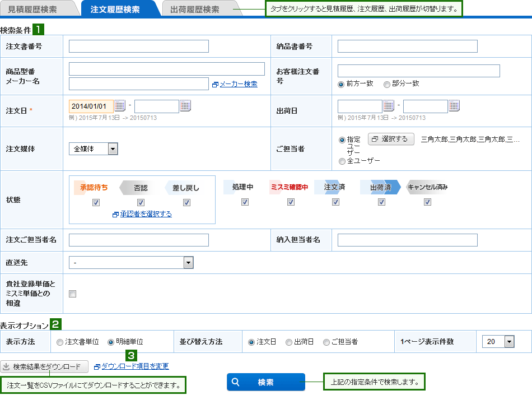Open calendar for shipping start date
This screenshot has height=395, width=532.
pyautogui.click(x=389, y=105)
